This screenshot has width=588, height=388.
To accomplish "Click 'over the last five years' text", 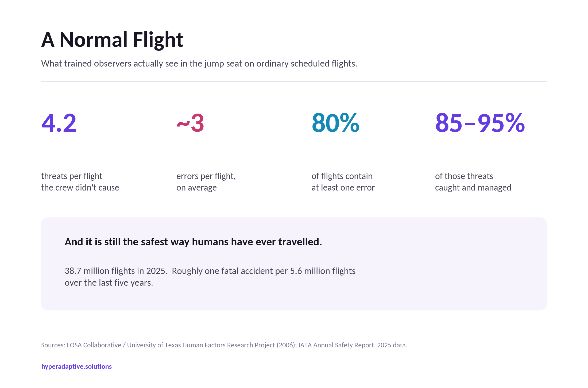I will [x=109, y=283].
